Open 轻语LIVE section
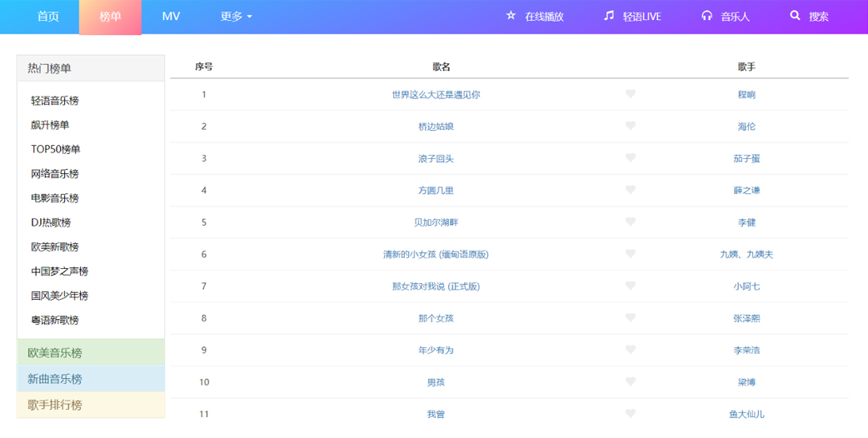Image resolution: width=868 pixels, height=438 pixels. 642,17
